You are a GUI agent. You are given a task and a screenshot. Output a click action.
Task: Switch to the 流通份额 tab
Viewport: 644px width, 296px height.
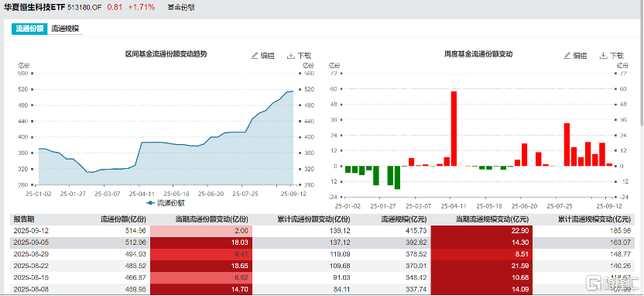coord(29,29)
